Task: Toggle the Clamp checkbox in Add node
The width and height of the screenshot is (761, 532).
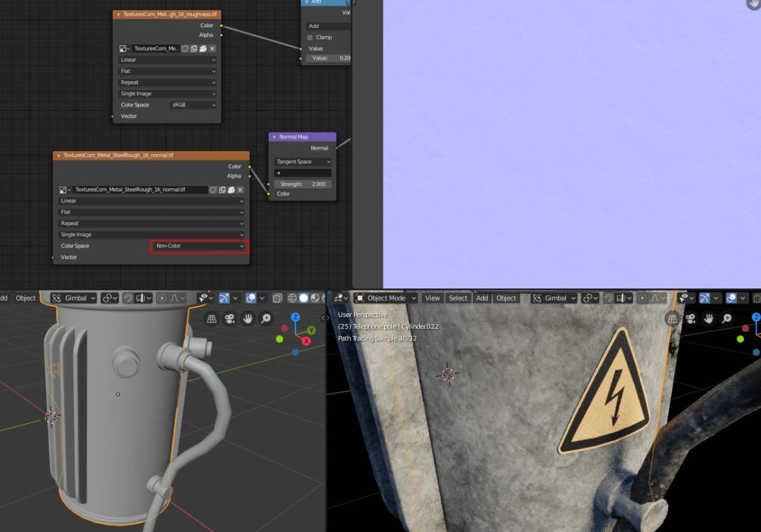Action: pos(310,37)
